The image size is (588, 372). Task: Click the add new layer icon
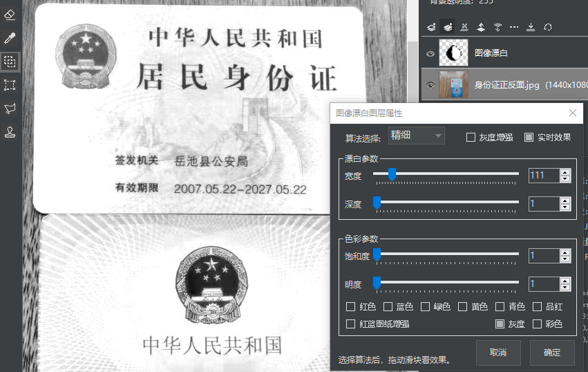click(x=431, y=27)
